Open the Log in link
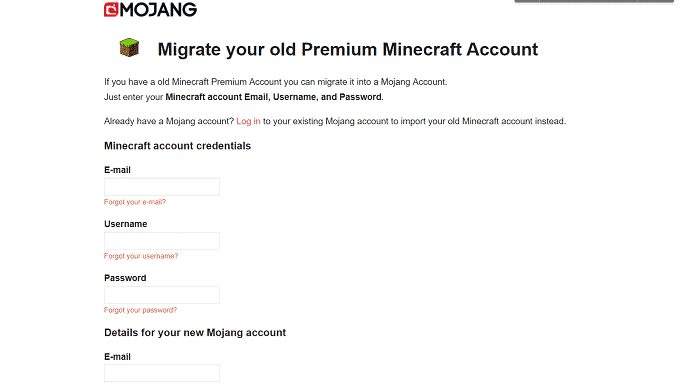The height and width of the screenshot is (385, 700). (x=248, y=121)
